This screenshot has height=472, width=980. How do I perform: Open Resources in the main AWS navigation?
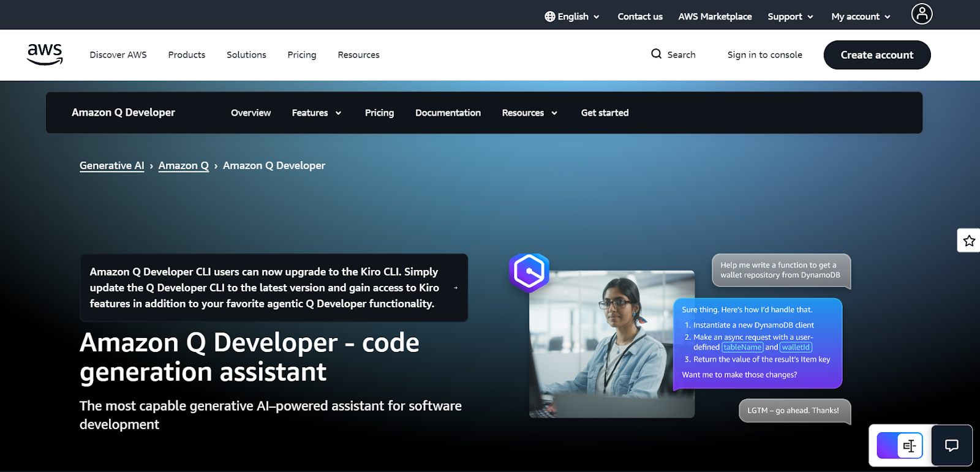click(358, 54)
